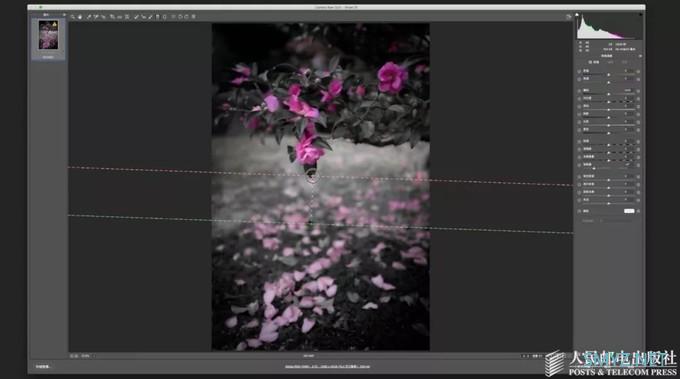This screenshot has height=379, width=680.
Task: Select the White Balance eyedropper tool
Action: 89,16
